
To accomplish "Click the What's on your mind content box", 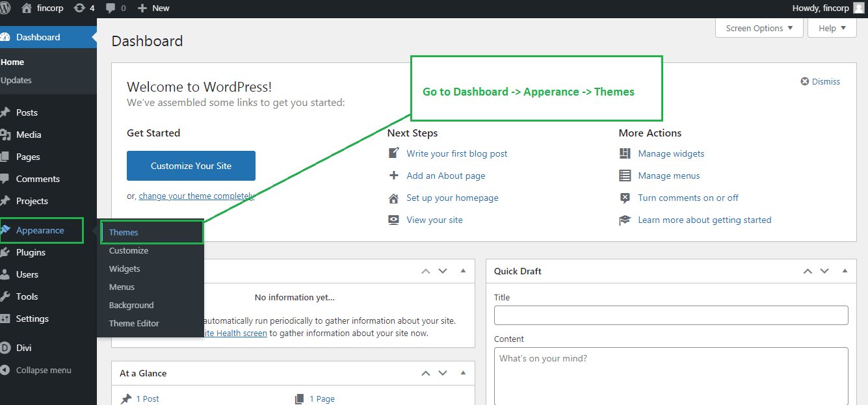I will pos(671,376).
